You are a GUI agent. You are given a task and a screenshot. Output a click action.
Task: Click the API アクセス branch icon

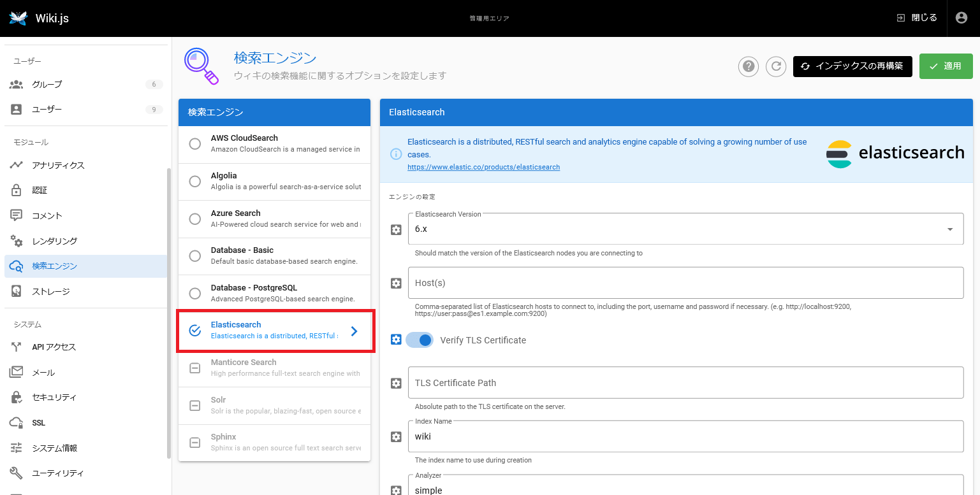pyautogui.click(x=17, y=347)
